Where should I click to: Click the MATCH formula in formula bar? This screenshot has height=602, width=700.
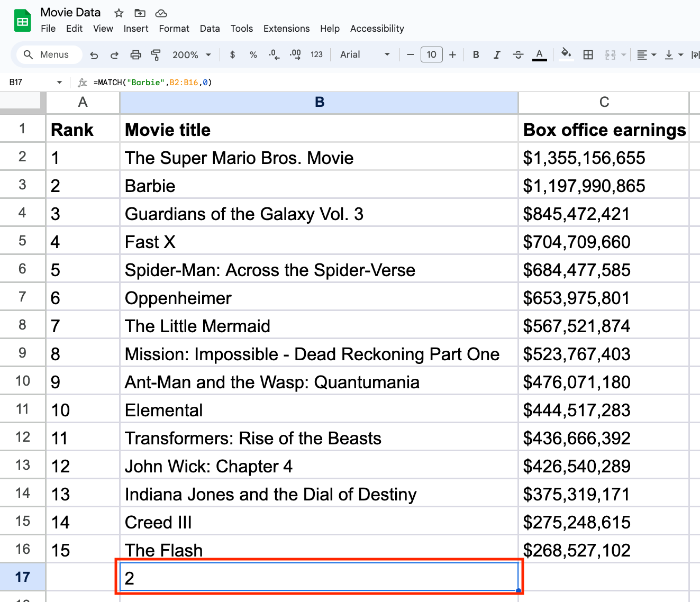click(153, 83)
